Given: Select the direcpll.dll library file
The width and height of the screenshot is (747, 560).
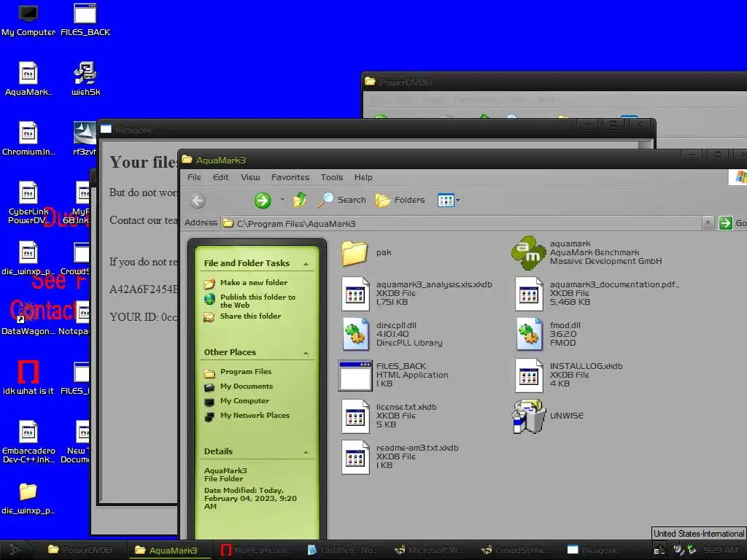Looking at the screenshot, I should tap(355, 334).
